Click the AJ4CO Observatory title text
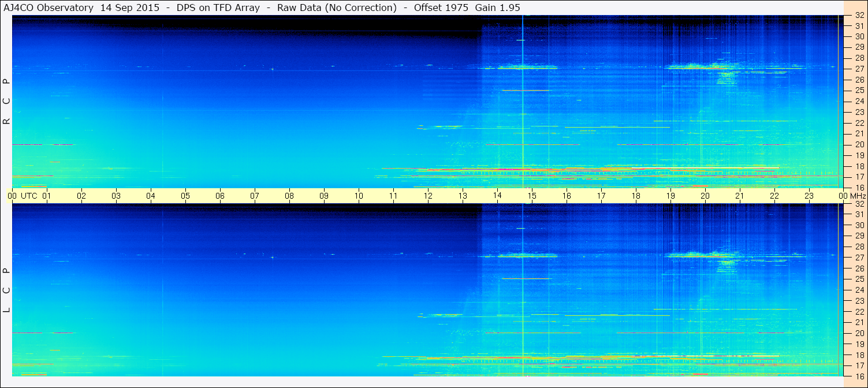 coord(49,8)
